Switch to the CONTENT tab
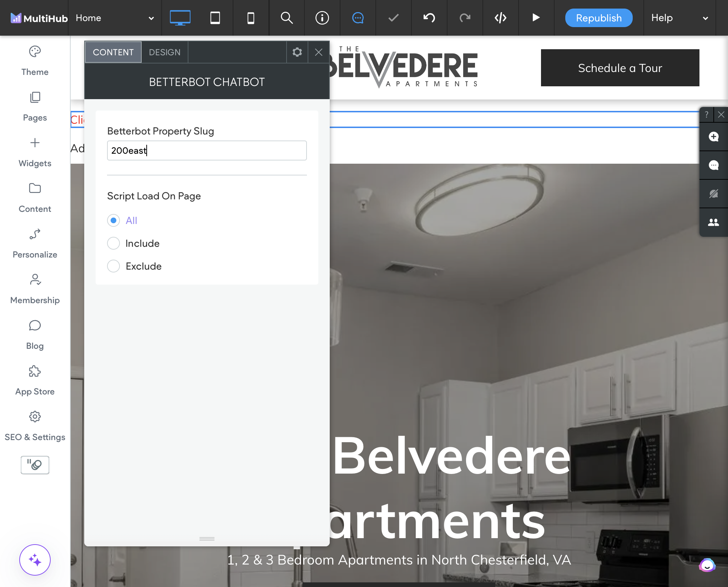The image size is (728, 587). coord(113,52)
